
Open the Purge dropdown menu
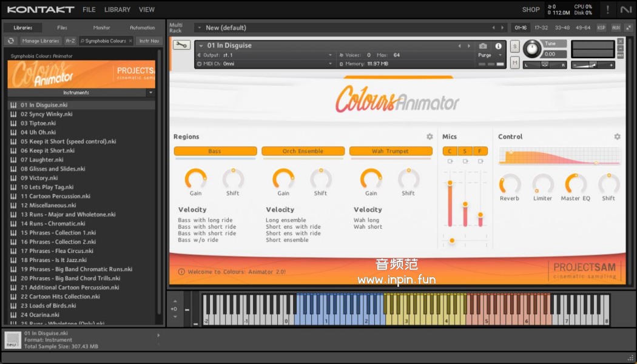click(490, 55)
